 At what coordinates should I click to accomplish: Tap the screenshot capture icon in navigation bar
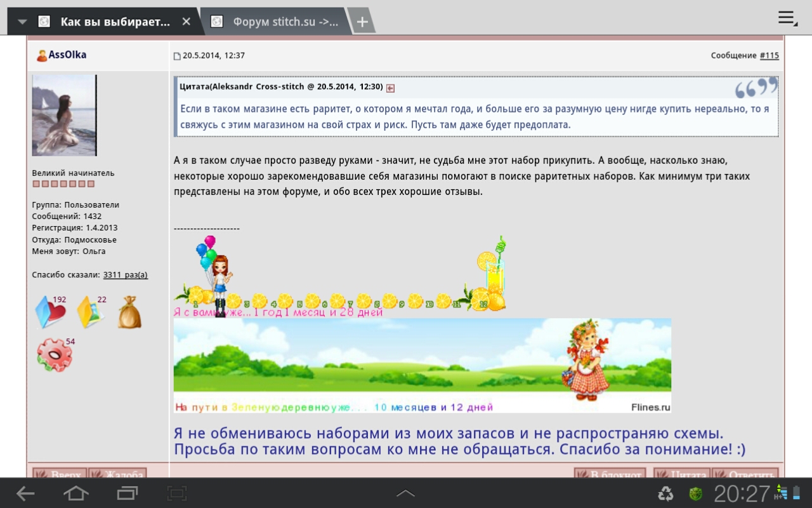(x=177, y=493)
